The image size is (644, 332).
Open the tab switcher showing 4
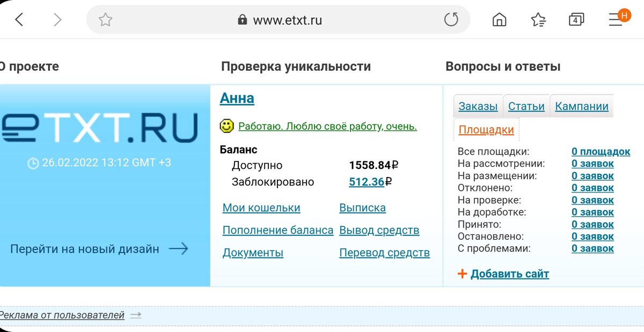point(576,20)
